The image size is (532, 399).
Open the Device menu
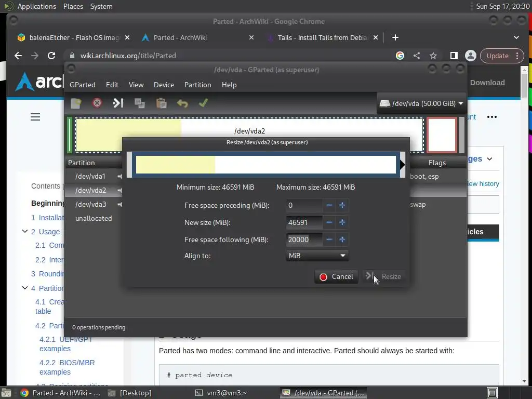164,85
